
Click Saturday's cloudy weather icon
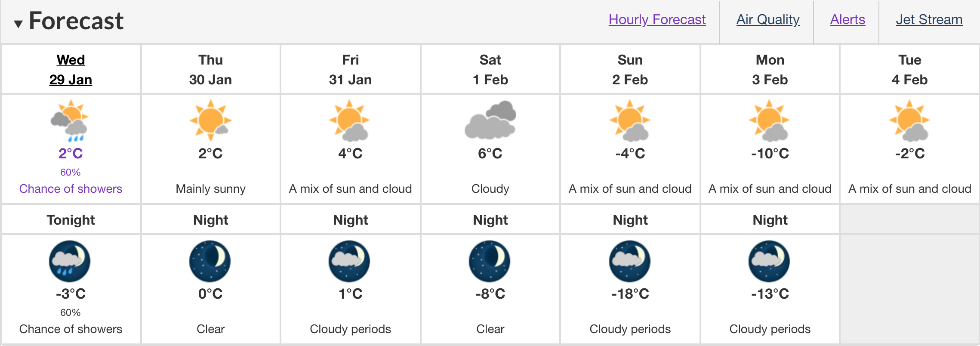[490, 120]
